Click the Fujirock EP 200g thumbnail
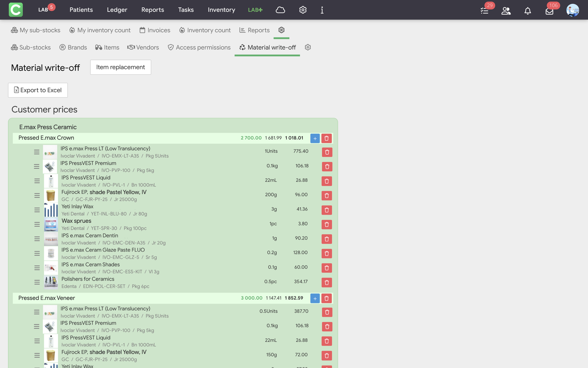Viewport: 588px width, 368px height. [51, 195]
